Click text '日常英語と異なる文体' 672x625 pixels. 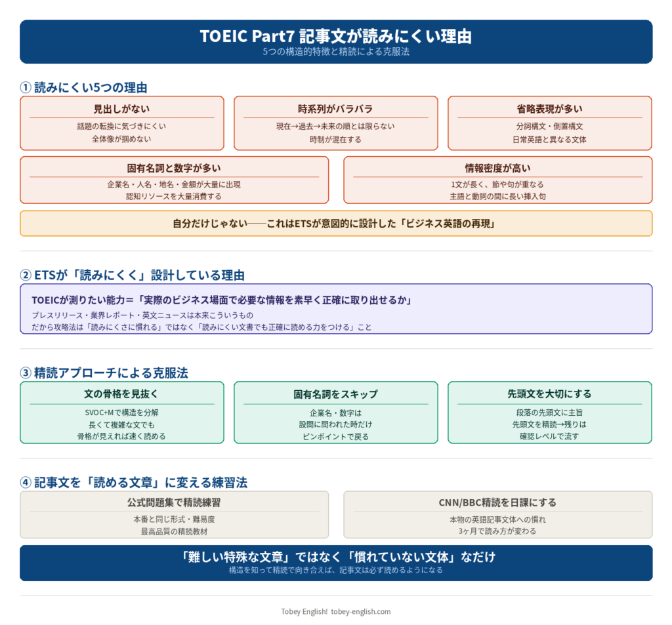550,140
